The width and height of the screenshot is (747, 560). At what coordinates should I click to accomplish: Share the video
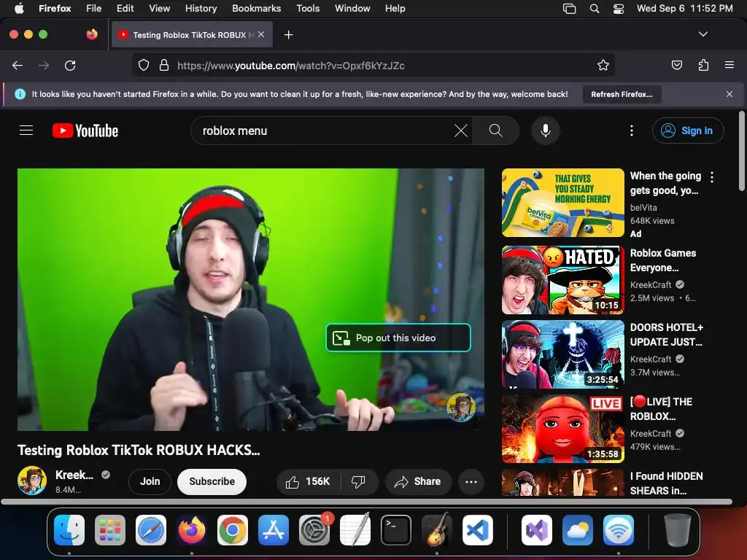[417, 481]
